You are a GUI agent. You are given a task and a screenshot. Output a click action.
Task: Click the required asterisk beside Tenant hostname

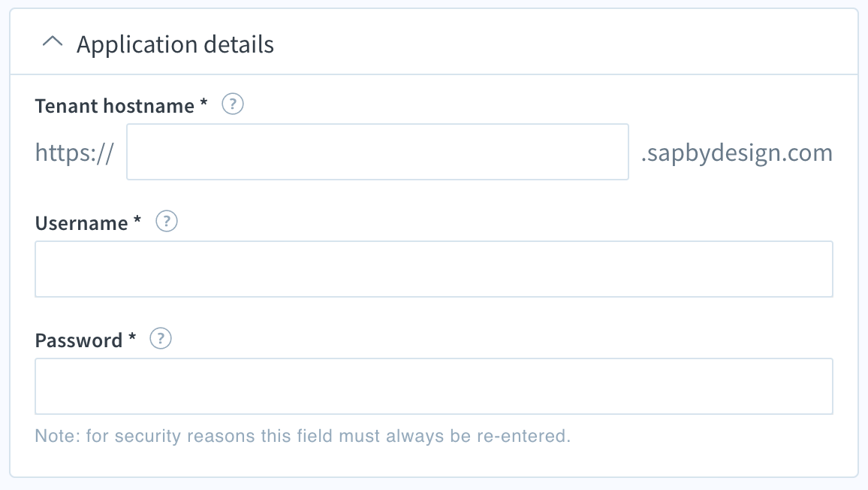coord(203,102)
